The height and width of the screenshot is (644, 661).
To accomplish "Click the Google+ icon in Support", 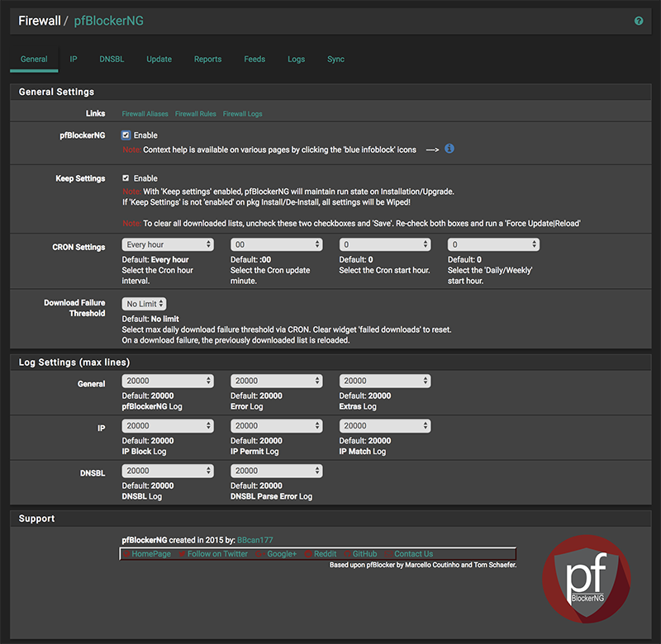I will (259, 554).
